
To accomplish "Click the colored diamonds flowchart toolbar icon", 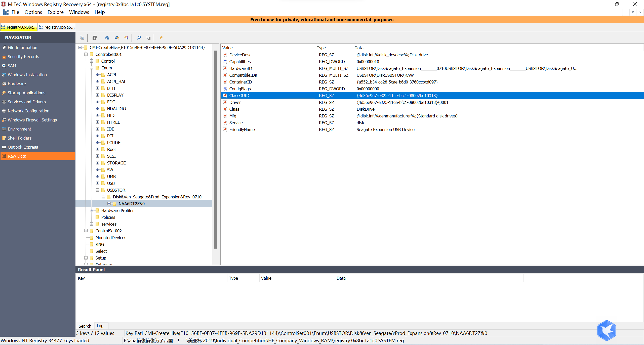I will pos(126,38).
